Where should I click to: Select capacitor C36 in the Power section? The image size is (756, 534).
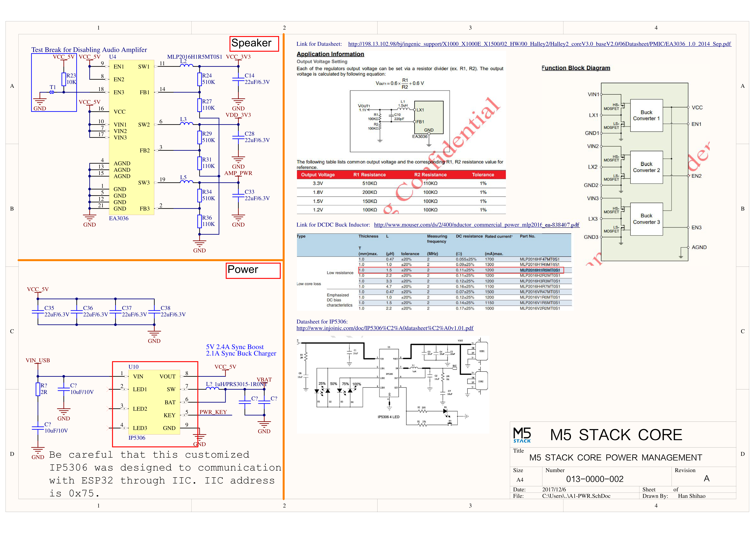point(77,311)
